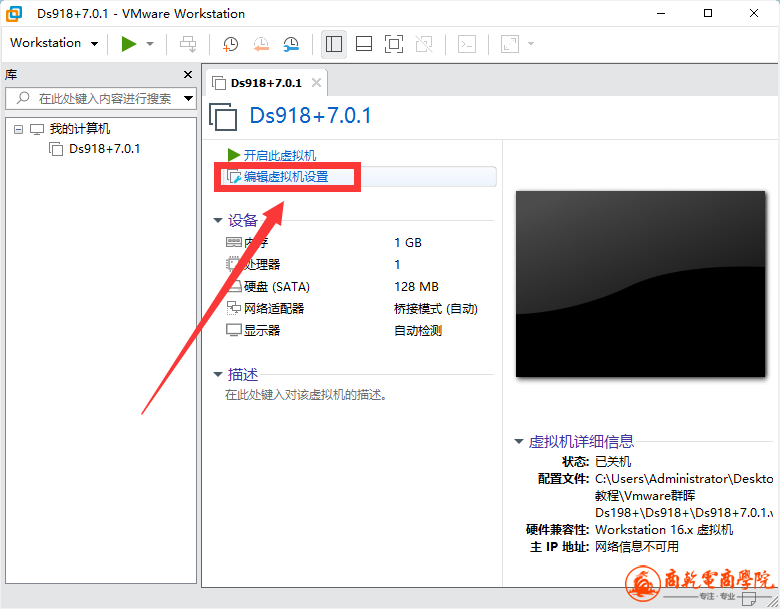Click 开启此虚拟机 to power on
This screenshot has width=780, height=609.
(x=280, y=155)
